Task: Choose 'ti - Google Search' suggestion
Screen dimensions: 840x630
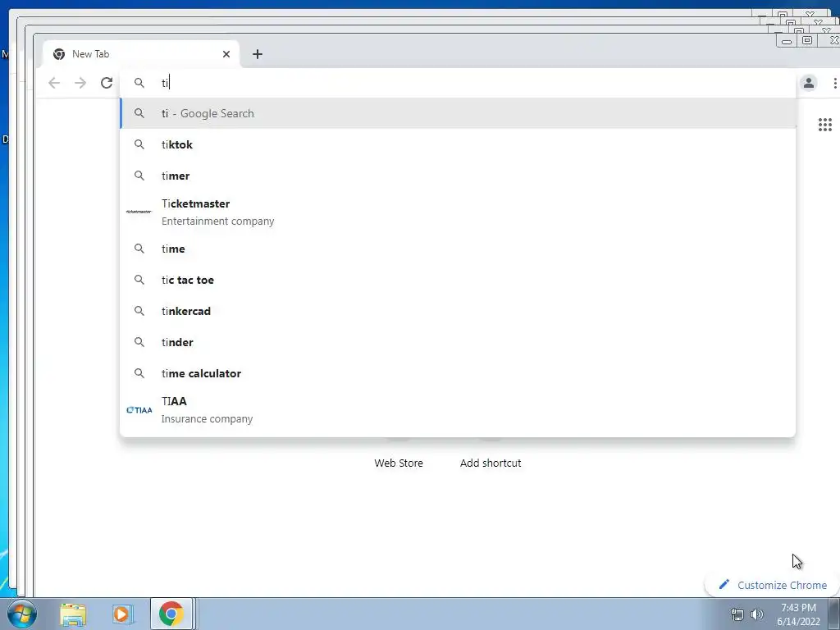Action: (458, 113)
